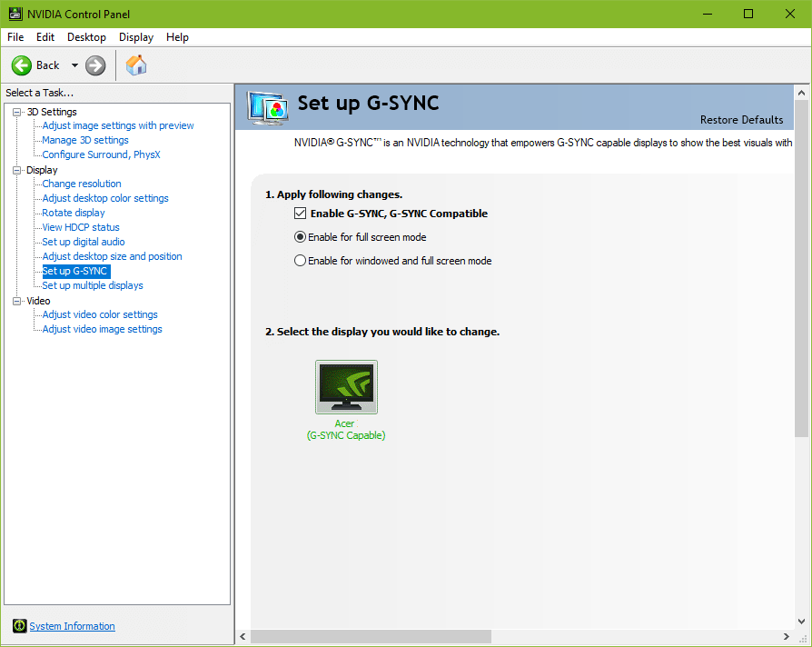Close the NVIDIA Control Panel window
812x647 pixels.
pyautogui.click(x=789, y=14)
